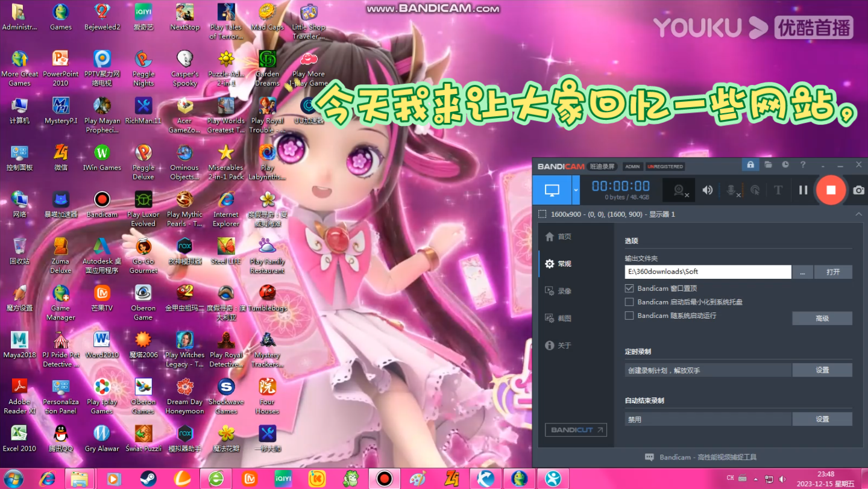Screen dimensions: 868x489
Task: Open 腾讯QQ desktop icon
Action: point(60,438)
